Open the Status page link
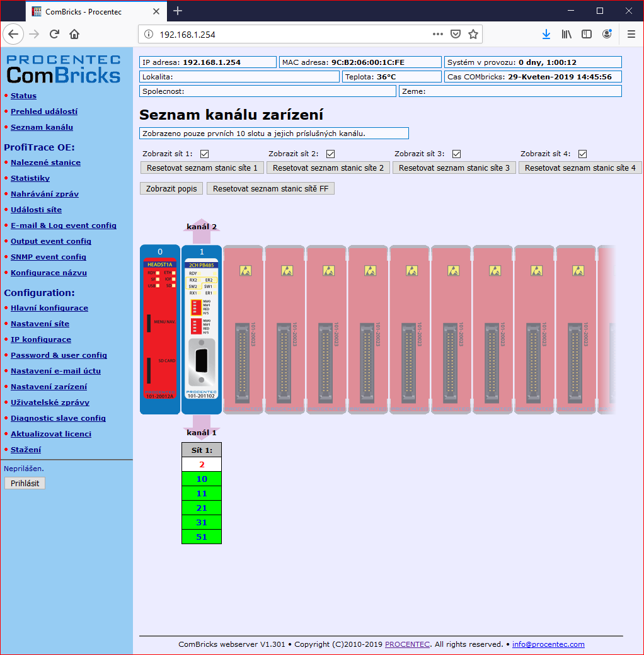The image size is (644, 655). pyautogui.click(x=23, y=96)
